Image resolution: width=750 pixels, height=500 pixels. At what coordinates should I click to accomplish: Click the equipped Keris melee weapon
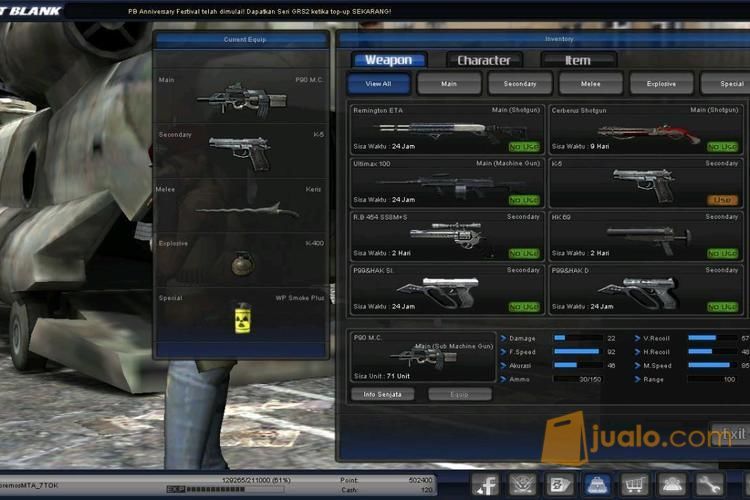click(246, 210)
